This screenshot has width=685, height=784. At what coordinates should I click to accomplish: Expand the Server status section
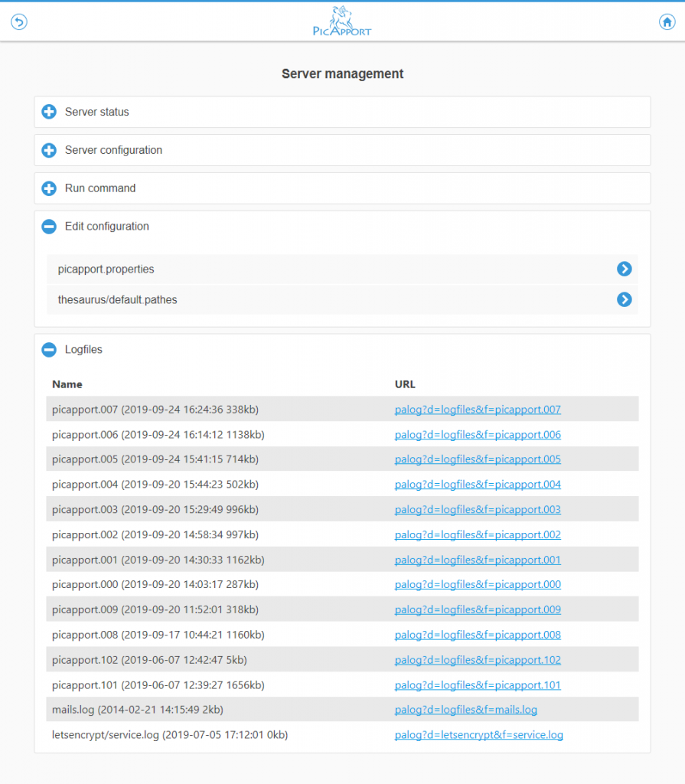(49, 112)
